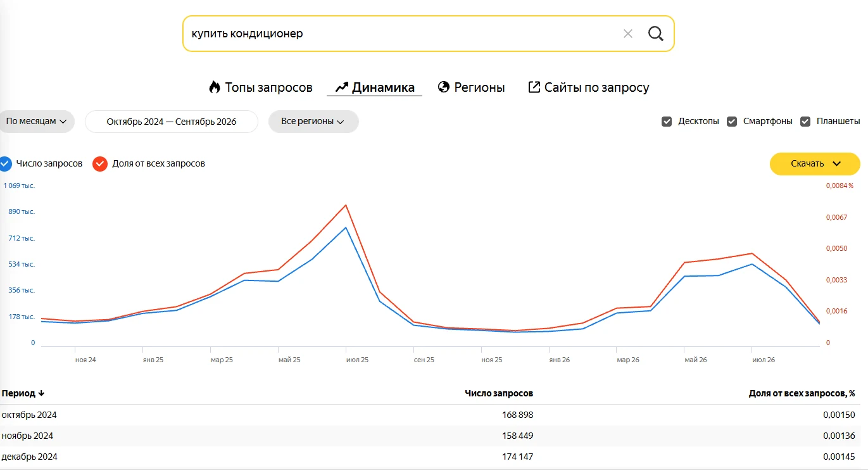Open the yellow Скачать download menu

click(815, 163)
